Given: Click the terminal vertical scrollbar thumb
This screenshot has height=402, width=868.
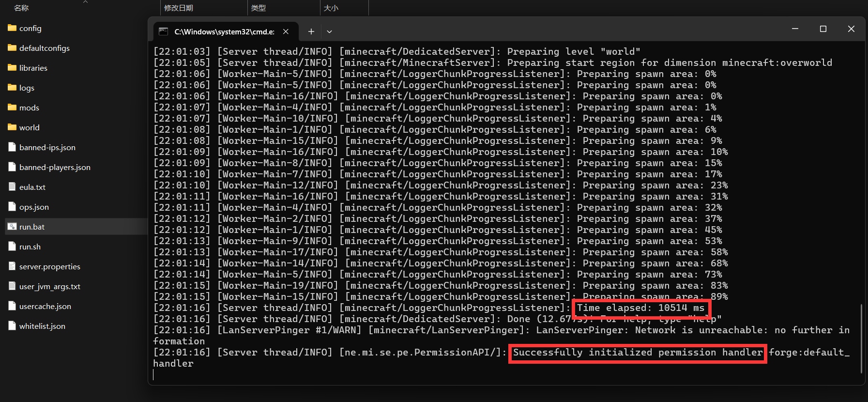Looking at the screenshot, I should [861, 339].
